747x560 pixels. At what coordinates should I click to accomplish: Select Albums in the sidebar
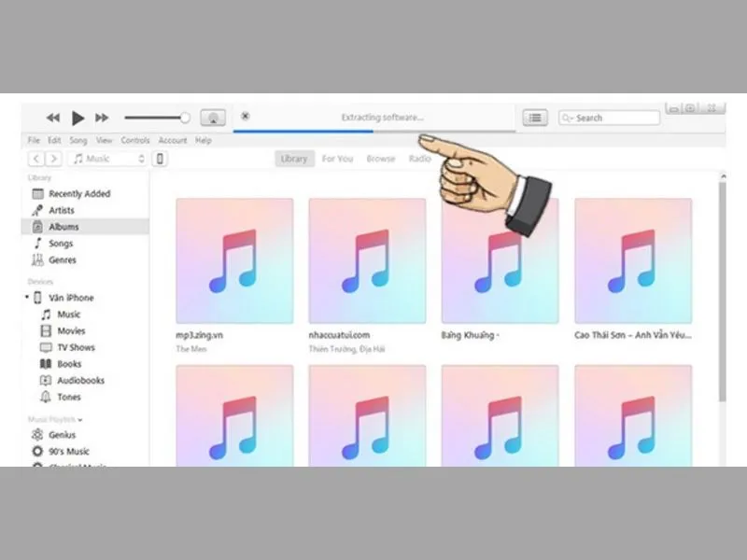tap(86, 227)
